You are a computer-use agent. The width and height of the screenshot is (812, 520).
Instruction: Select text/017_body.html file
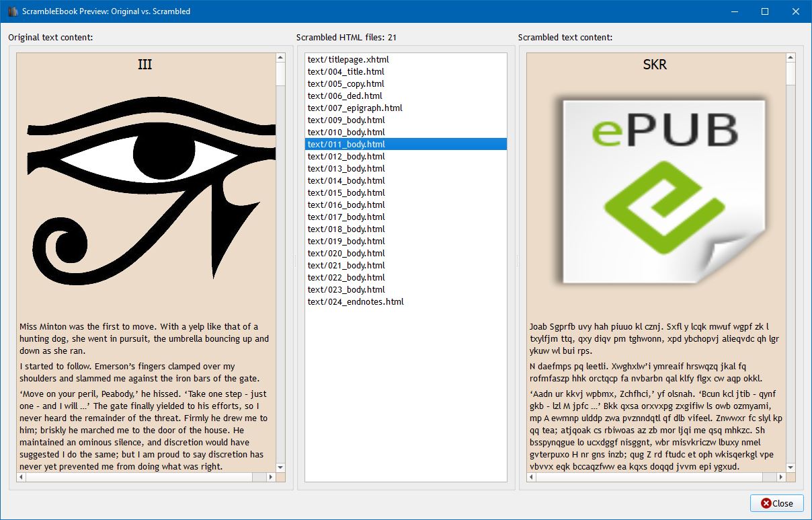coord(406,217)
